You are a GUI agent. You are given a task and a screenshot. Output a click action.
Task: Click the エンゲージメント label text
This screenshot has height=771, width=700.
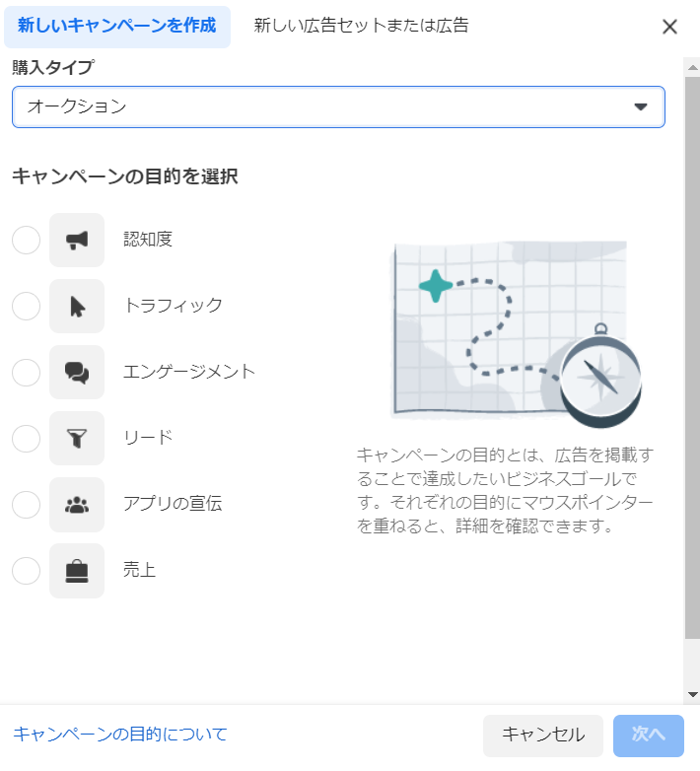coord(189,372)
